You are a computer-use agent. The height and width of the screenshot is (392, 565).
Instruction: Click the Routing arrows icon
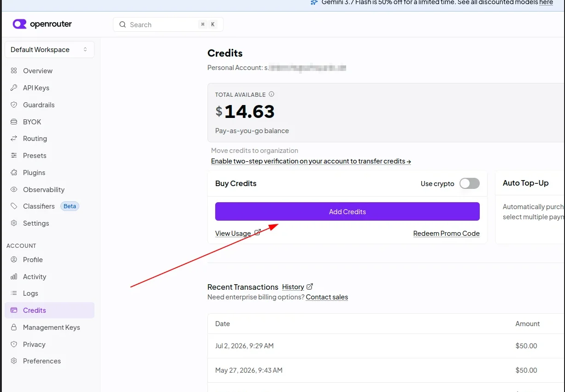pos(14,138)
